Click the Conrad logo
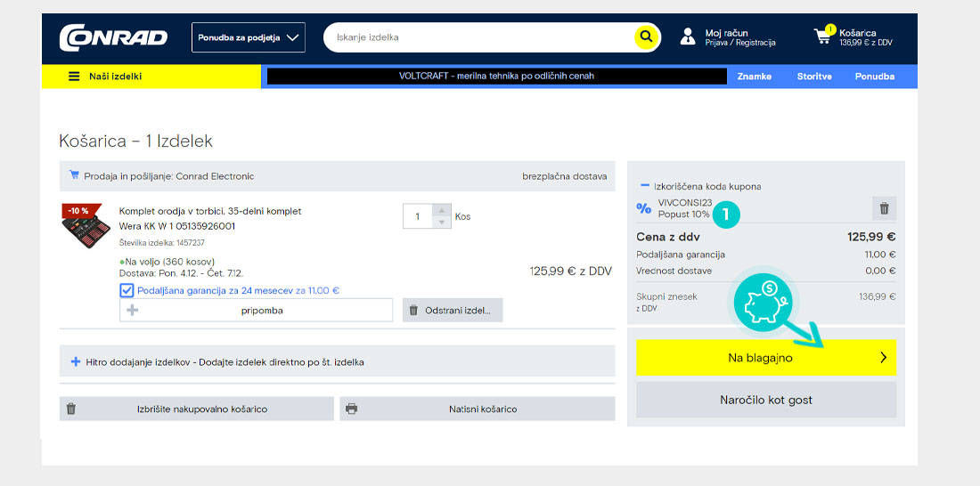Image resolution: width=980 pixels, height=486 pixels. coord(113,37)
